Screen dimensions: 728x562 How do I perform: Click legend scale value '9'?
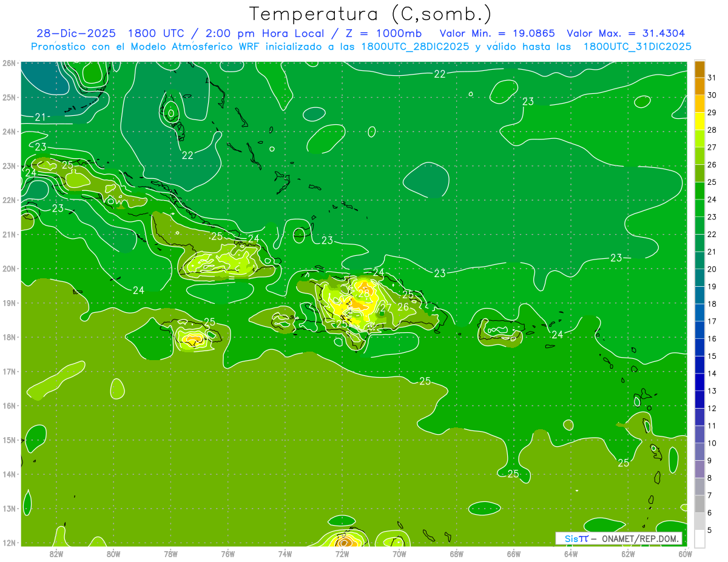click(x=710, y=460)
